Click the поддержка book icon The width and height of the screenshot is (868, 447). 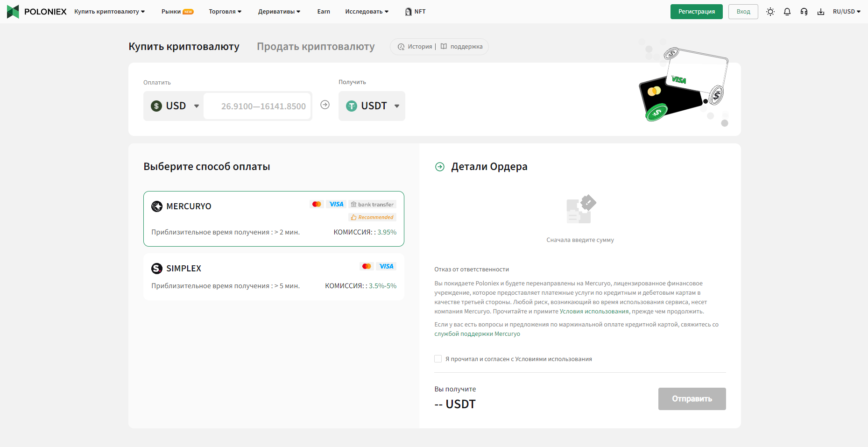coord(444,46)
